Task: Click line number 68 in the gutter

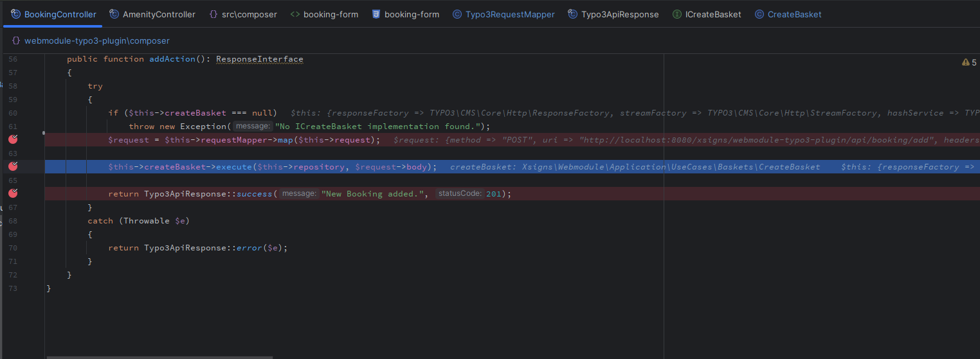Action: pos(14,221)
